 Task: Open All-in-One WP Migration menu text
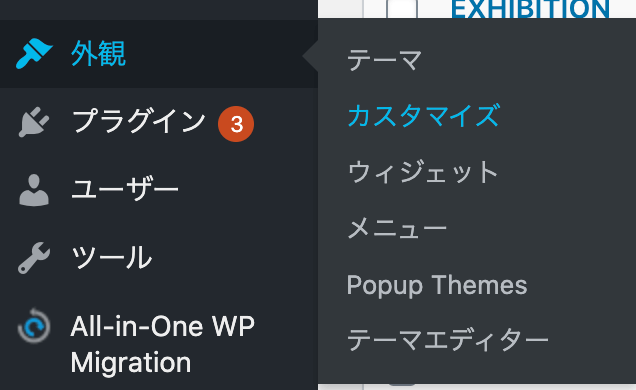[163, 344]
